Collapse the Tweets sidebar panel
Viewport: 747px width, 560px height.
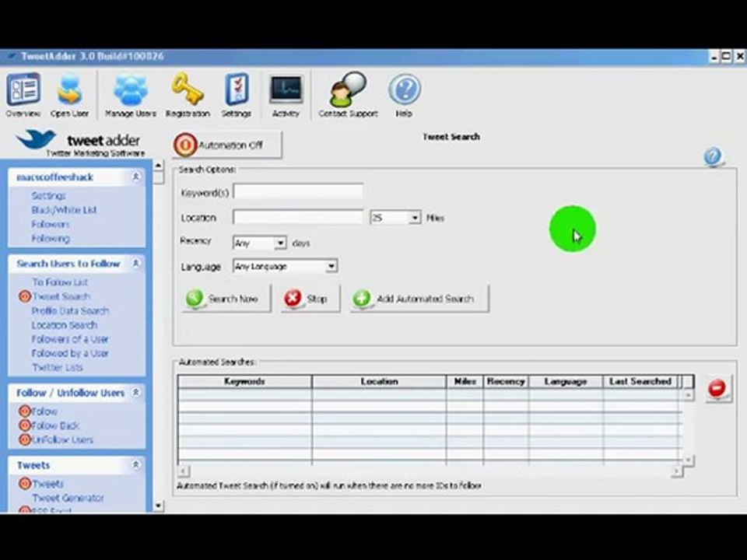coord(135,464)
